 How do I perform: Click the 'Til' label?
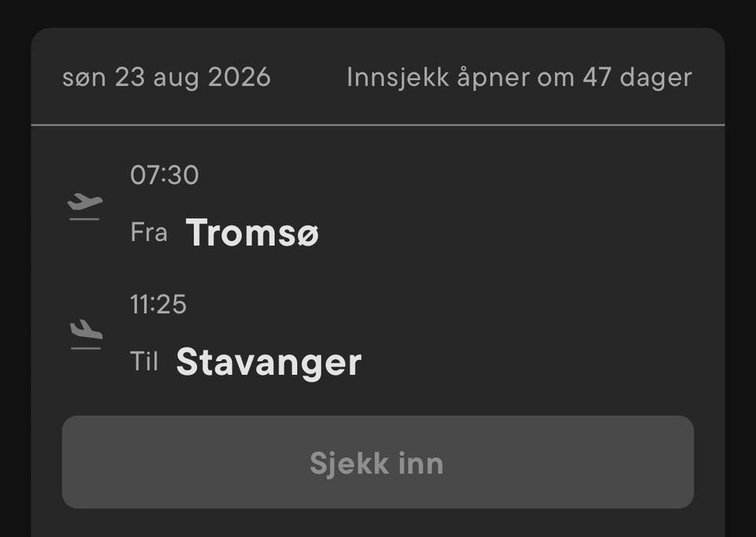coord(143,361)
